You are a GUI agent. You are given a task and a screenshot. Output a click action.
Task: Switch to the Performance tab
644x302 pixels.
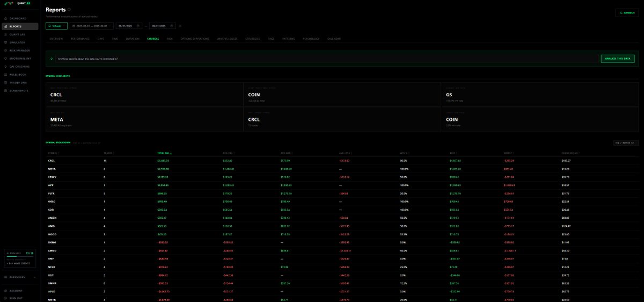pyautogui.click(x=80, y=39)
